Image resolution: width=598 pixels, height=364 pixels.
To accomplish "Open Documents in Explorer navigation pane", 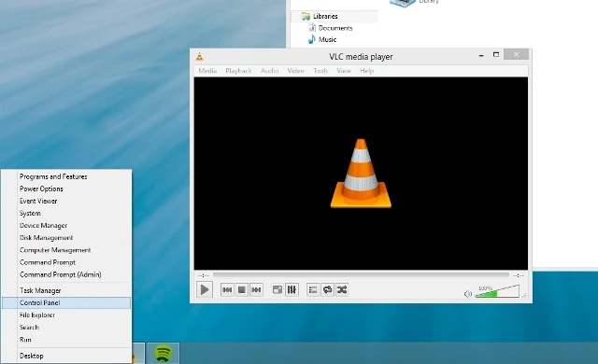I will pos(335,28).
